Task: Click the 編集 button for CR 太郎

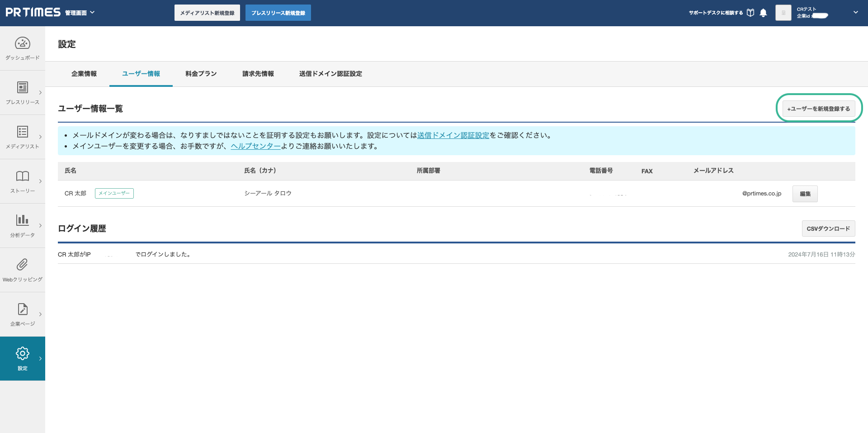Action: [x=805, y=194]
